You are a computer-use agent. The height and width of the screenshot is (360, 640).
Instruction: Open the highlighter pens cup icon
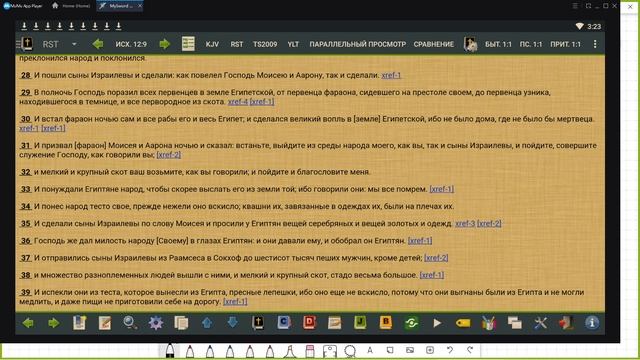(x=489, y=323)
